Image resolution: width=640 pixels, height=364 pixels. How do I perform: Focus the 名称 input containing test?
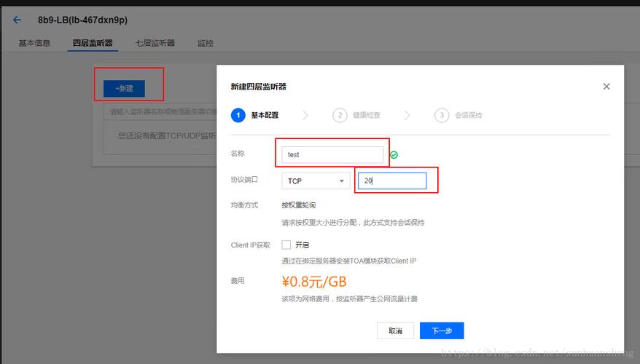click(x=332, y=154)
